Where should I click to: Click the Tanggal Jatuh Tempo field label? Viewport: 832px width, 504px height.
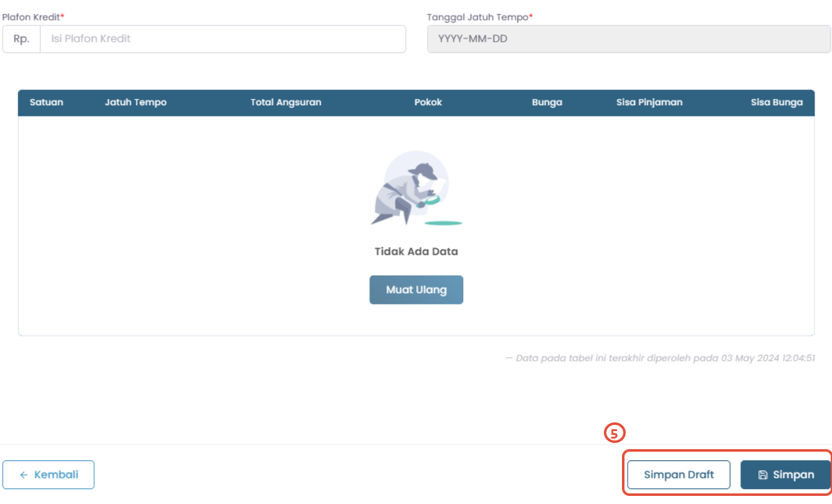point(480,17)
